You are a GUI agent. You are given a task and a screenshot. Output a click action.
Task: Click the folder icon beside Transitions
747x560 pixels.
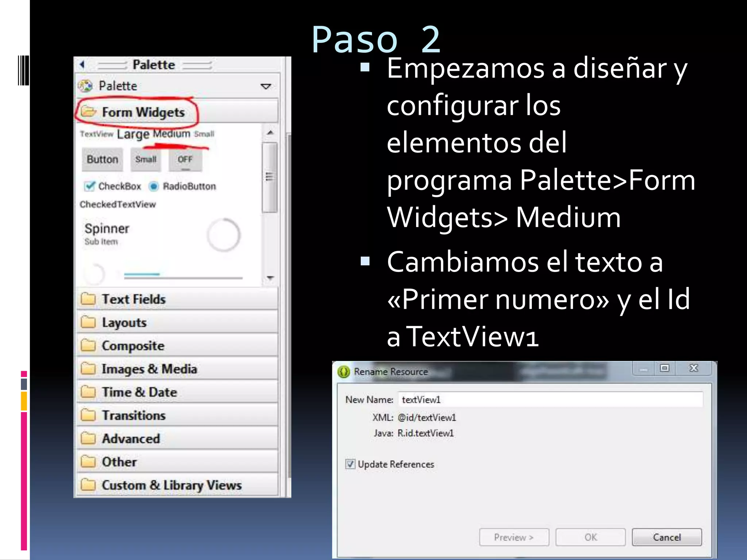88,415
